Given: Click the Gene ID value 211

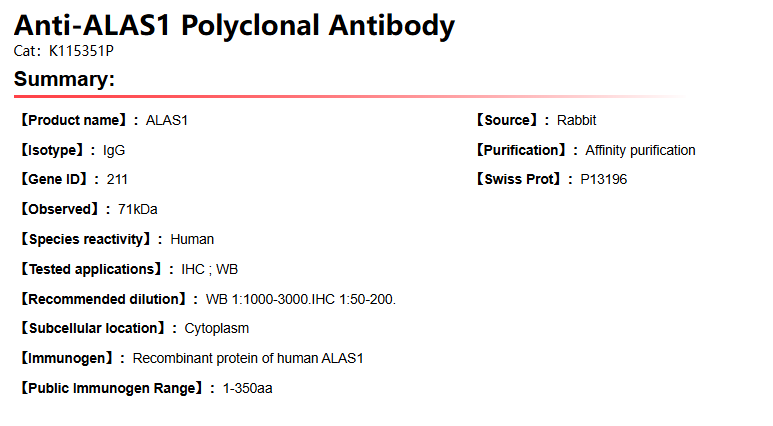Looking at the screenshot, I should (x=117, y=180).
